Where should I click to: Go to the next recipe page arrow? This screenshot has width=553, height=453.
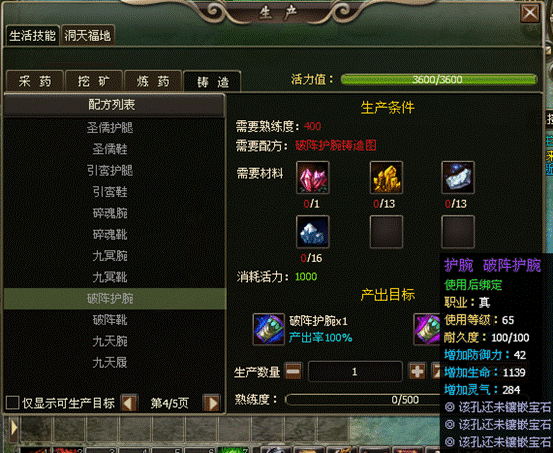click(212, 403)
